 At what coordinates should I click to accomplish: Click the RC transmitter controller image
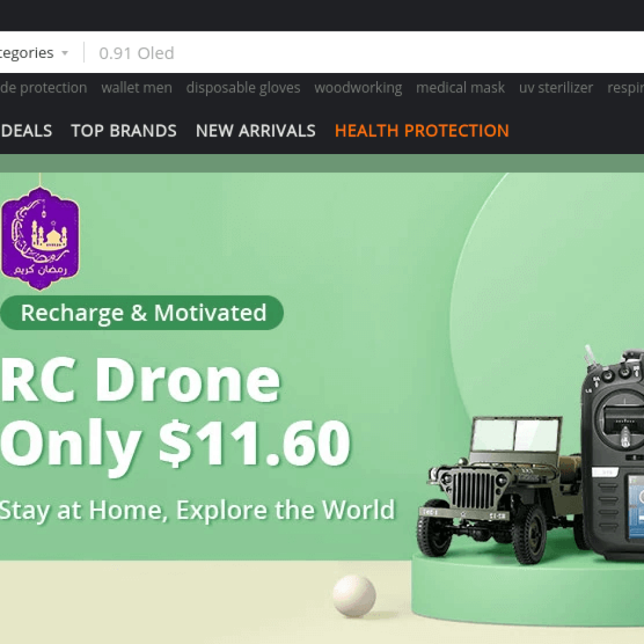pos(613,452)
